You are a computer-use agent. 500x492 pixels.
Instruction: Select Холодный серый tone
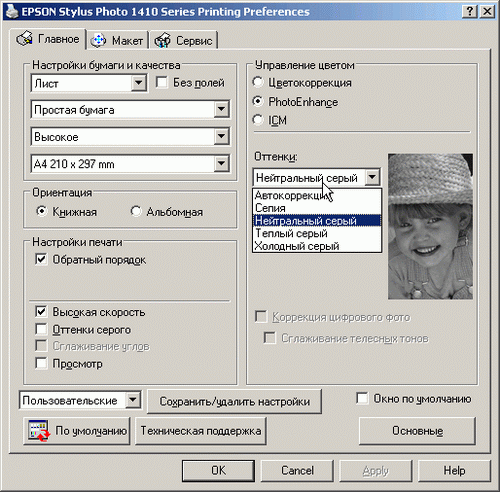pyautogui.click(x=317, y=246)
